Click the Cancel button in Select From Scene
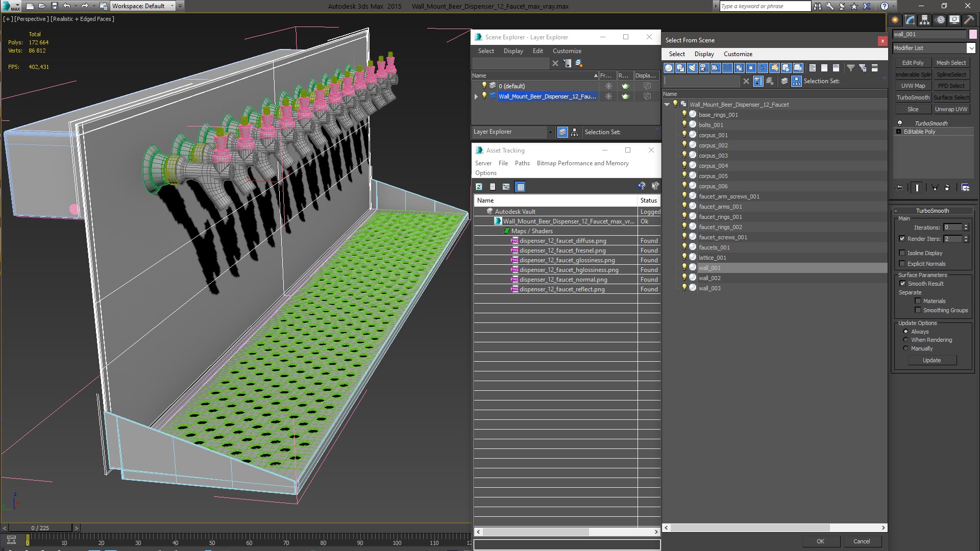980x551 pixels. (x=861, y=541)
